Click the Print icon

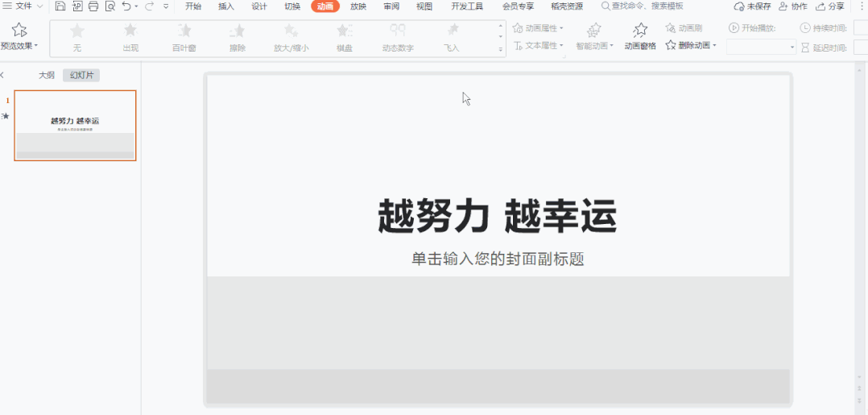93,6
